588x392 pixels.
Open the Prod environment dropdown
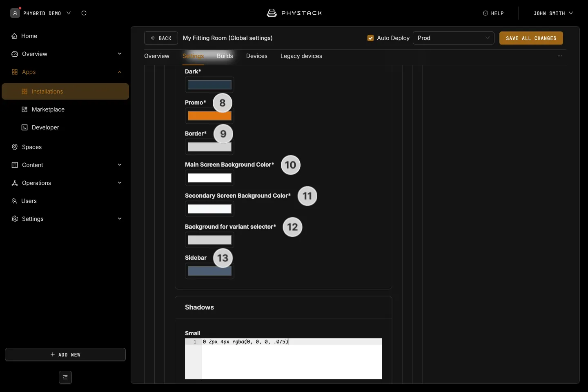[x=454, y=38]
